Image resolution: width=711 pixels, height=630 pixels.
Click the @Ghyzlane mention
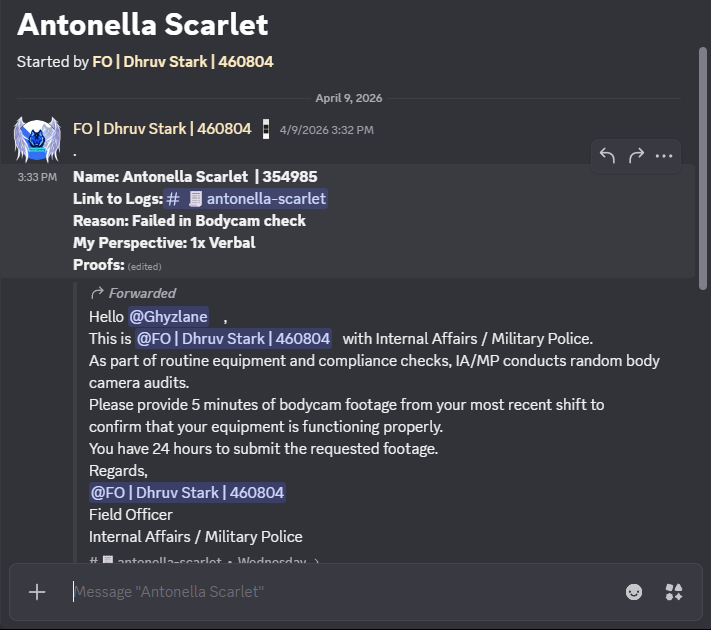pyautogui.click(x=168, y=317)
